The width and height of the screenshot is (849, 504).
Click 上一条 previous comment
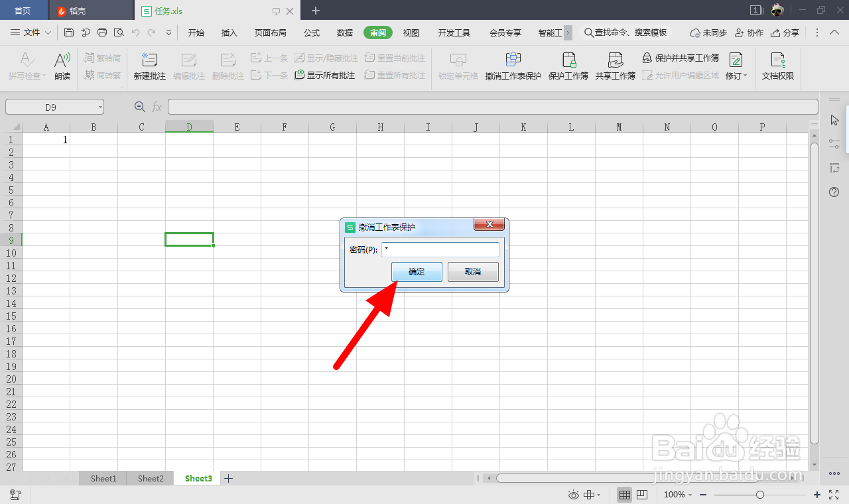coord(269,58)
